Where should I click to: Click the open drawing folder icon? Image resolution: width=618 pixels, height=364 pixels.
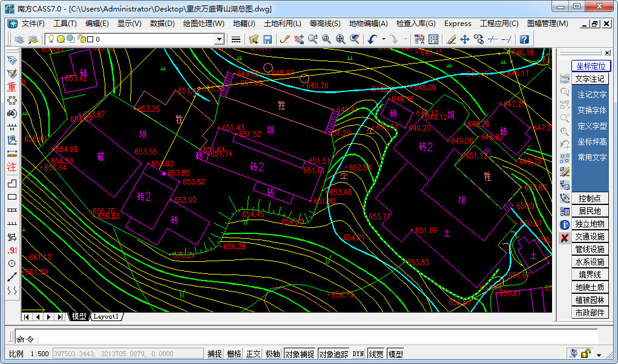click(x=254, y=39)
